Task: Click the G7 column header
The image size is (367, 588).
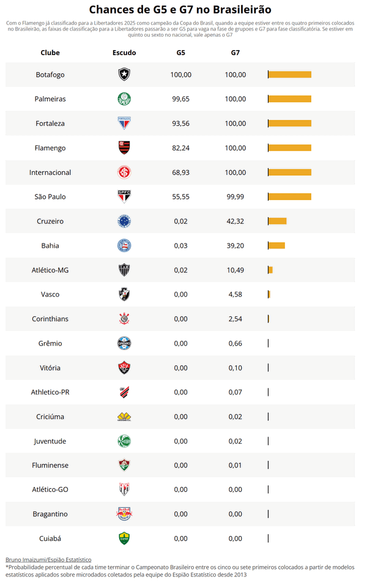Action: [x=235, y=53]
